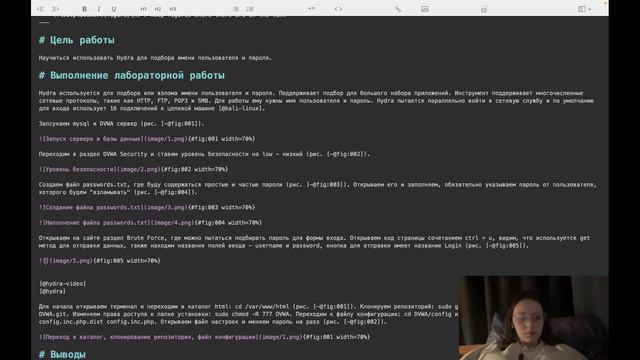Screen dimensions: 640x360
Task: Toggle bold formatting with the B button
Action: (x=84, y=9)
